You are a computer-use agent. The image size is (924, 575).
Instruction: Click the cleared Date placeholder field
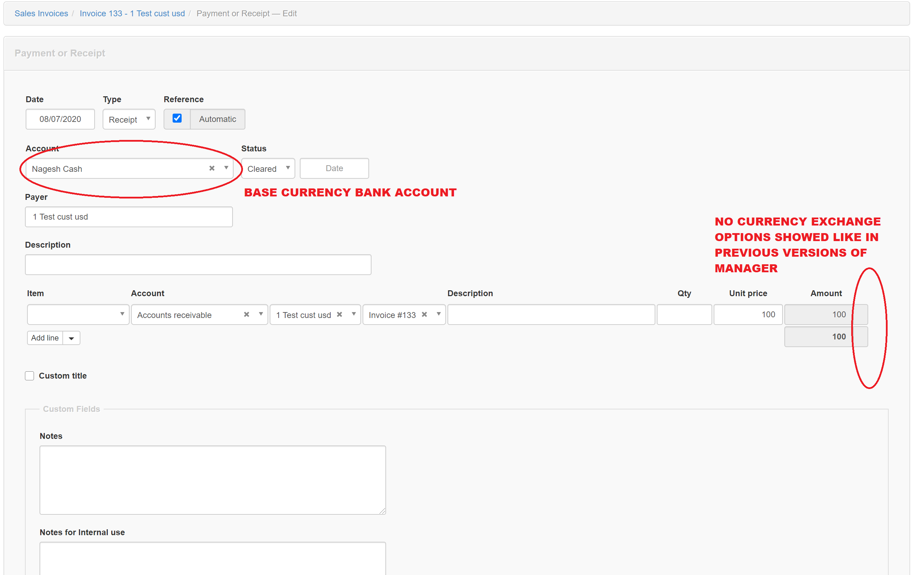[334, 168]
